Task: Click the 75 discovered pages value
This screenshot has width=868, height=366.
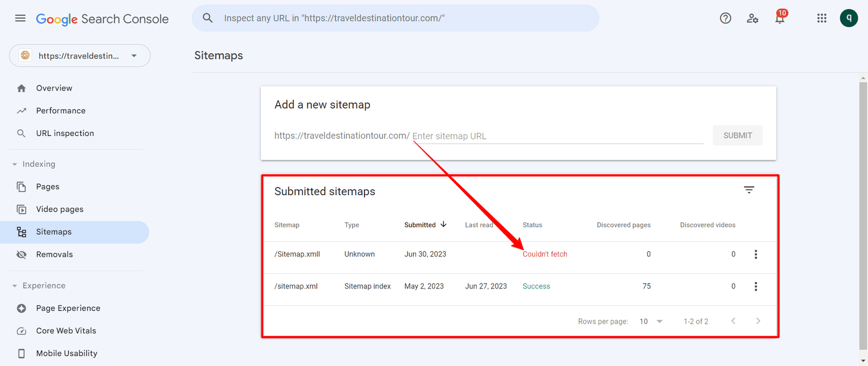Action: [647, 286]
